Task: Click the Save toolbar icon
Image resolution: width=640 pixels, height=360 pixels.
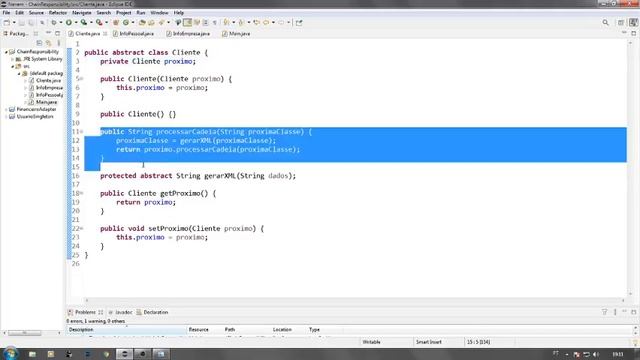Action: point(22,22)
